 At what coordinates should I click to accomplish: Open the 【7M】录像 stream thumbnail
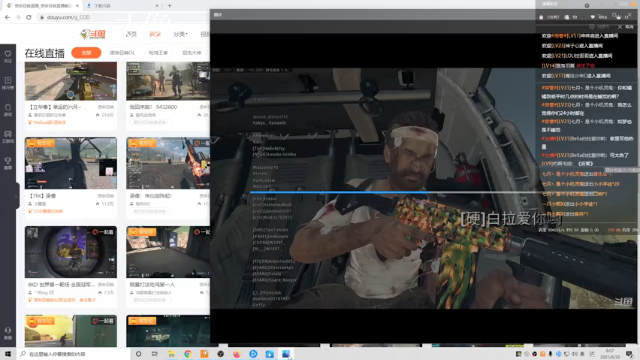(x=71, y=163)
